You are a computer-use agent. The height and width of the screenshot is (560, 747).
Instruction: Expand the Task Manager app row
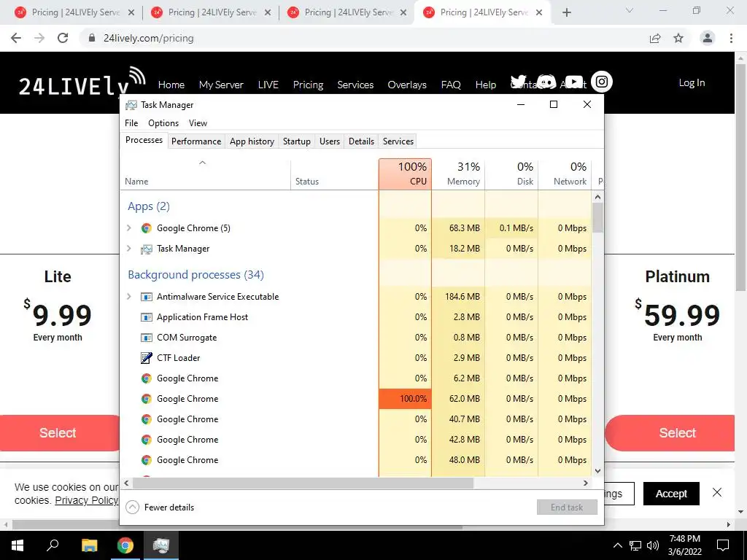pyautogui.click(x=128, y=248)
